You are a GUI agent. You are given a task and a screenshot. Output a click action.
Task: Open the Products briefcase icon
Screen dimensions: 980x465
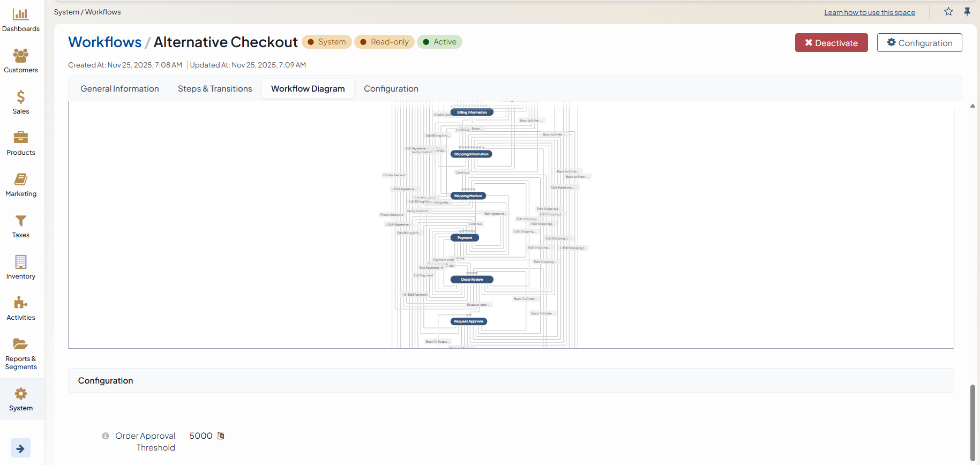(20, 138)
